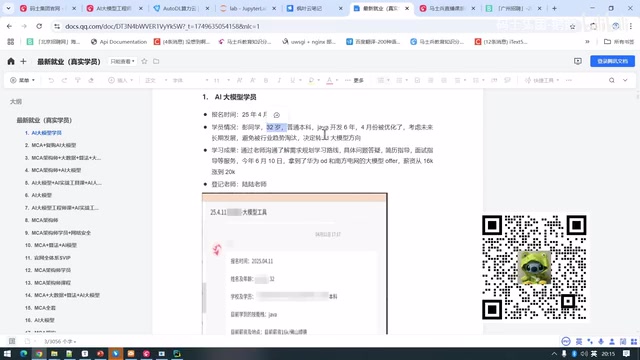Apply the red font color
Screen dimensions: 640x360
click(x=329, y=80)
